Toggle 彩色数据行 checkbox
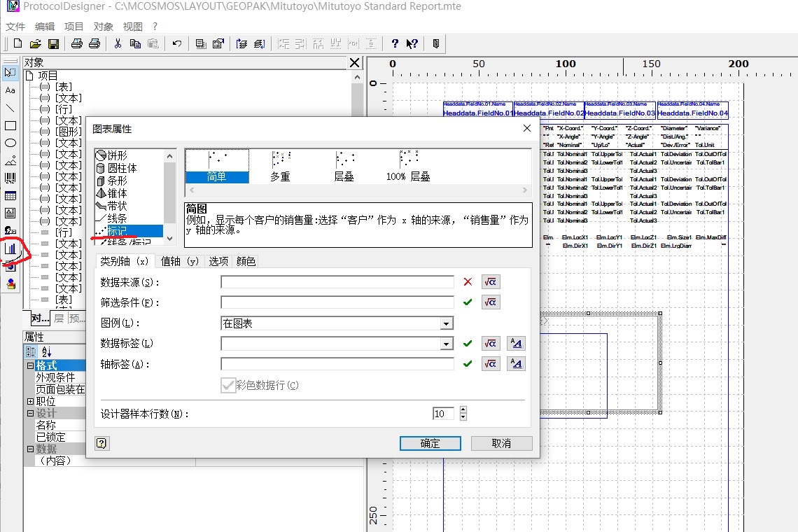This screenshot has height=532, width=798. pyautogui.click(x=228, y=386)
